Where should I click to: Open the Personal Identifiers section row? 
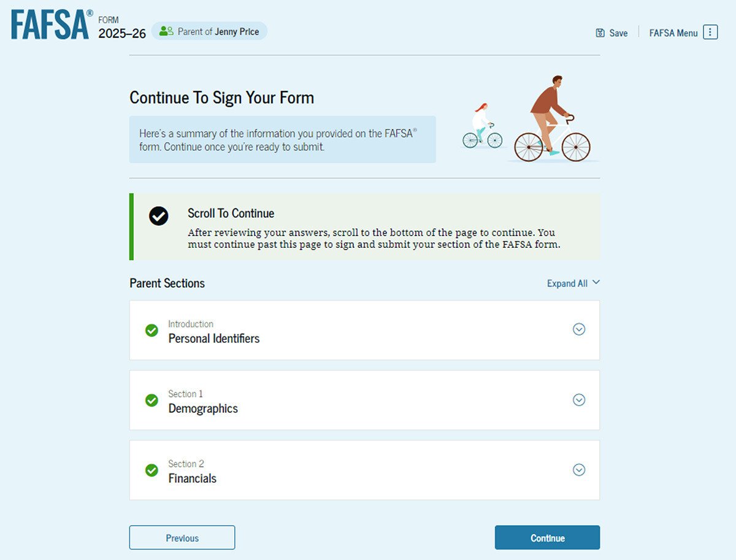(364, 330)
